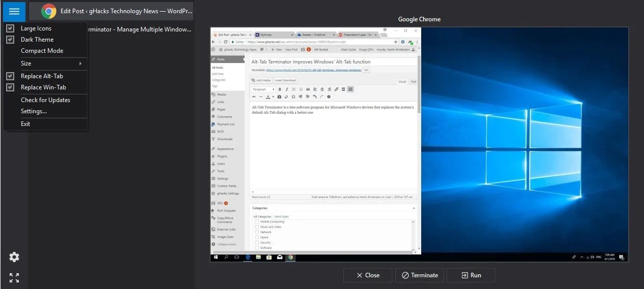The image size is (644, 289).
Task: Expand the Size submenu
Action: (x=46, y=63)
